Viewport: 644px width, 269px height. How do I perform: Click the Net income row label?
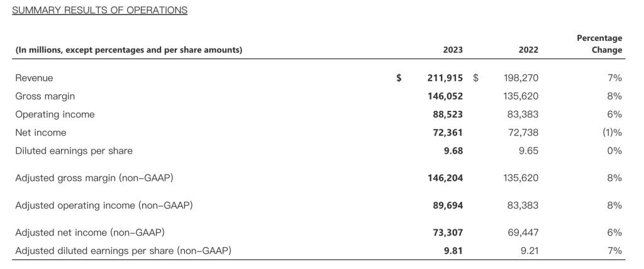40,133
